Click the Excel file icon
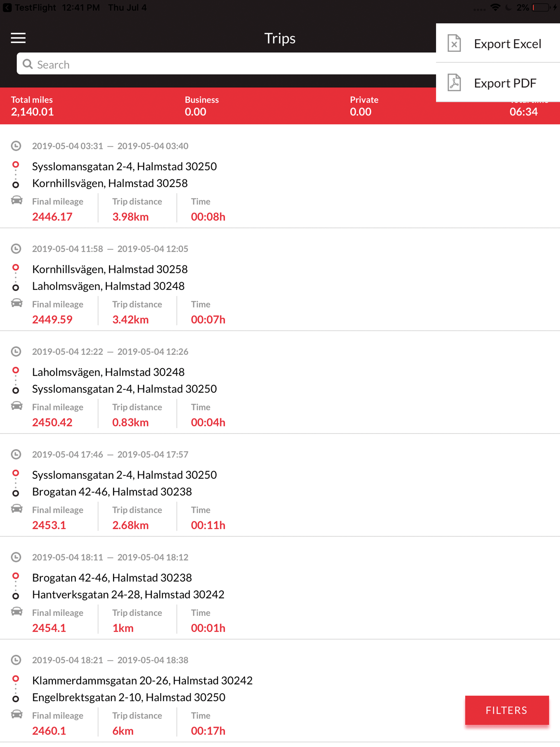Image resolution: width=560 pixels, height=747 pixels. pos(454,43)
